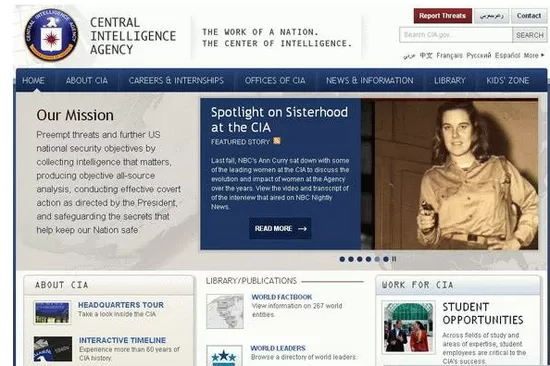Click the CIA seal logo
The image size is (550, 366).
51,35
